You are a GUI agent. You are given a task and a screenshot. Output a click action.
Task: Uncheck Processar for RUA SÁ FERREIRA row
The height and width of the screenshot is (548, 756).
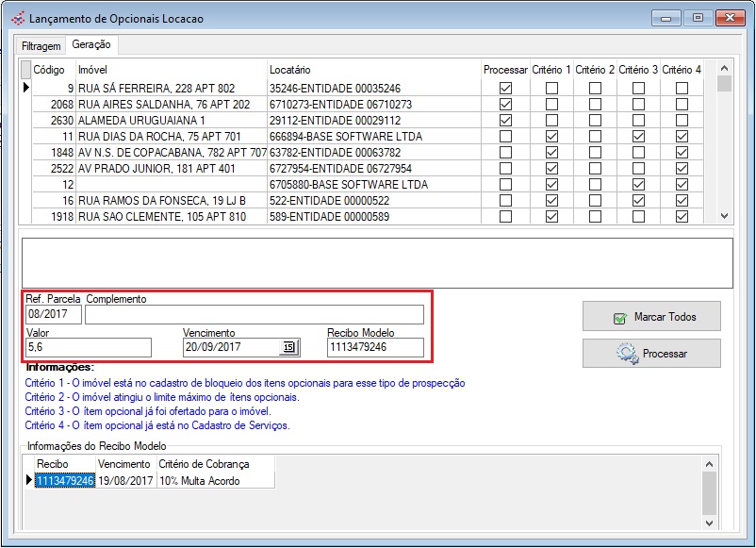pyautogui.click(x=506, y=89)
